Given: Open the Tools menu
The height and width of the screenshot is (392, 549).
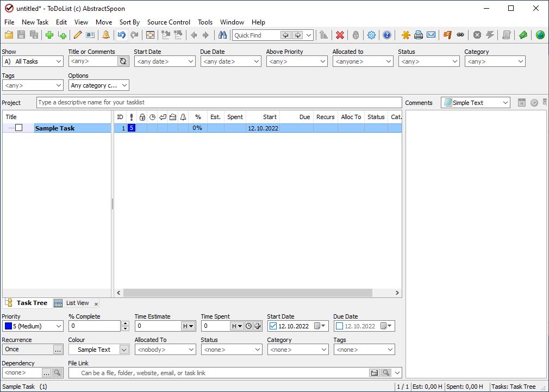Looking at the screenshot, I should (x=205, y=22).
